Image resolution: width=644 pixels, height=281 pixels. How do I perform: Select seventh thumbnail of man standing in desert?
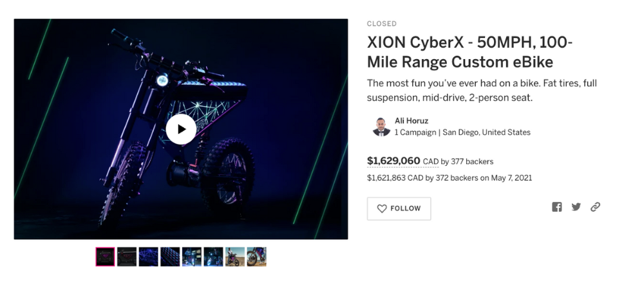[235, 257]
